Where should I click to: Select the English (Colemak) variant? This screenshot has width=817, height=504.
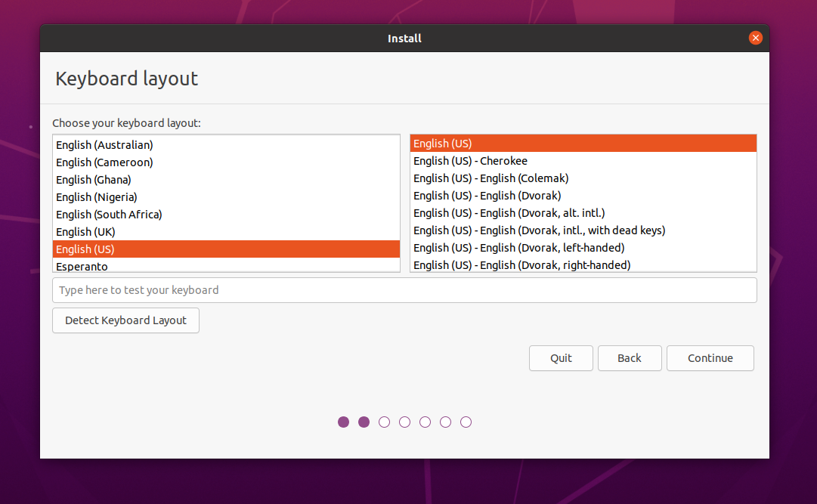tap(491, 178)
